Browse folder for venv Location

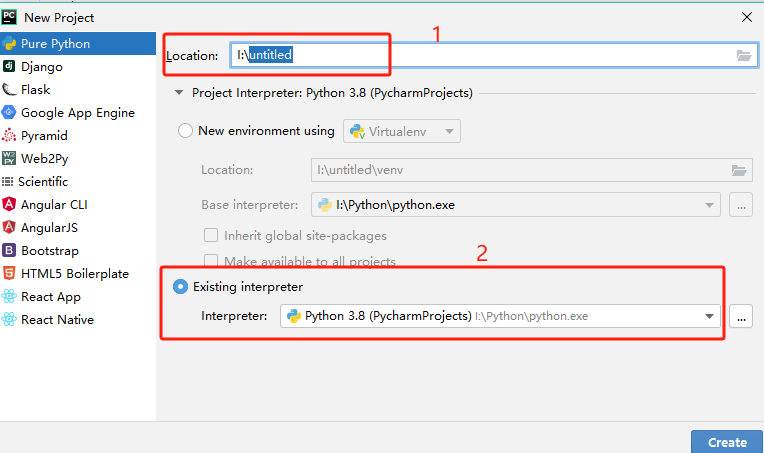[x=739, y=170]
